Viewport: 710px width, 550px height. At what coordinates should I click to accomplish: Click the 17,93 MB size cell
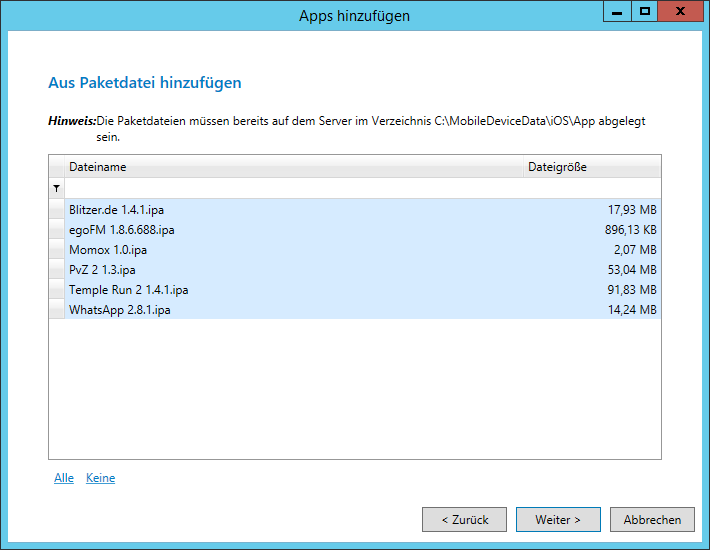point(632,209)
